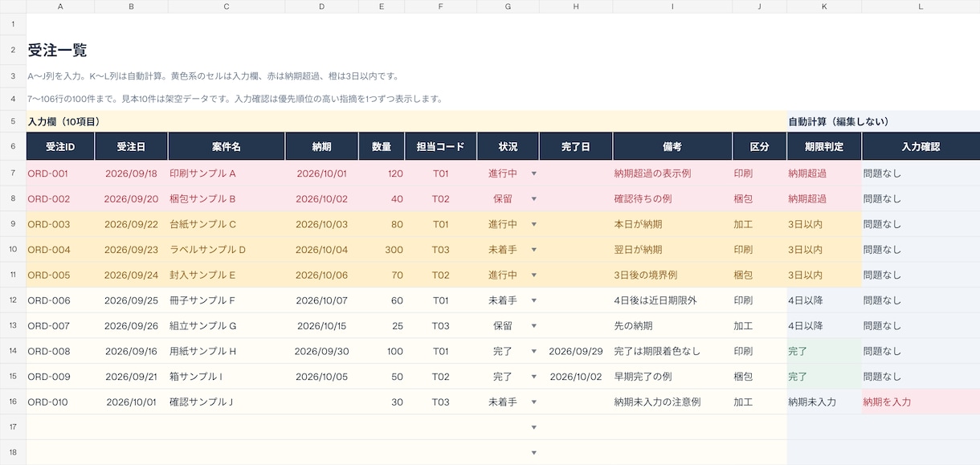Select 納期を入力 warning cell
Viewport: 980px width, 465px height.
click(921, 402)
